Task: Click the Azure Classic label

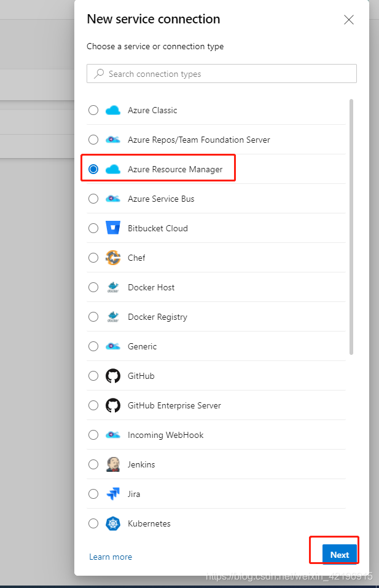Action: 152,110
